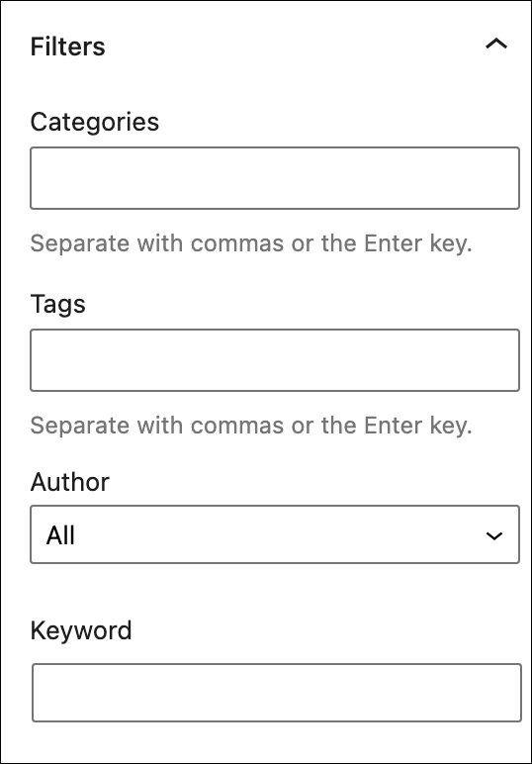Viewport: 532px width, 764px height.
Task: Click the 'Filters' title text
Action: pos(67,47)
